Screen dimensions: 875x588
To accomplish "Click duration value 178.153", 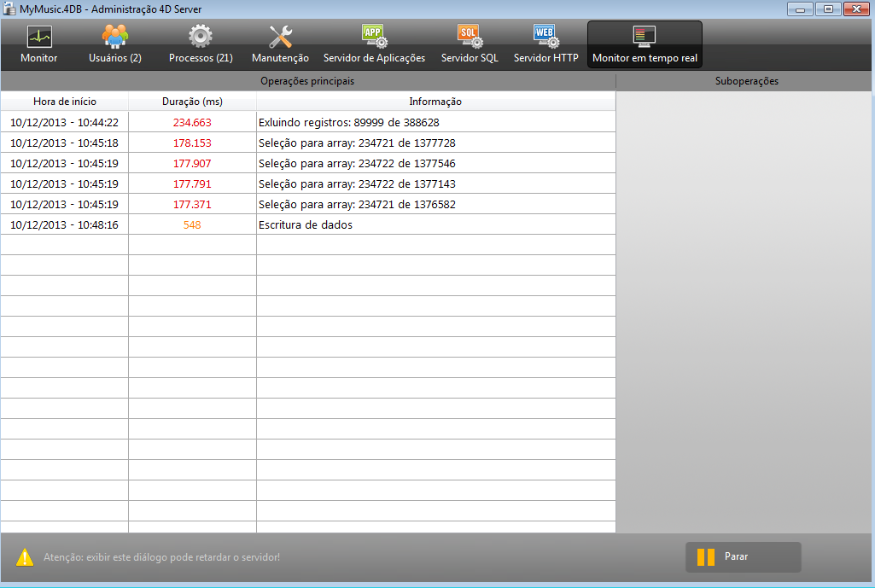I will (192, 143).
